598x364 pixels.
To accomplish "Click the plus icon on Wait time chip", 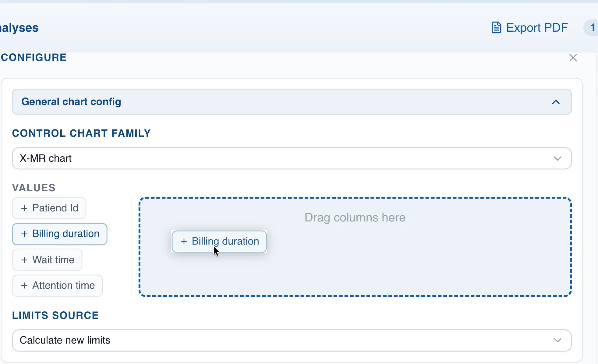I will click(x=24, y=260).
